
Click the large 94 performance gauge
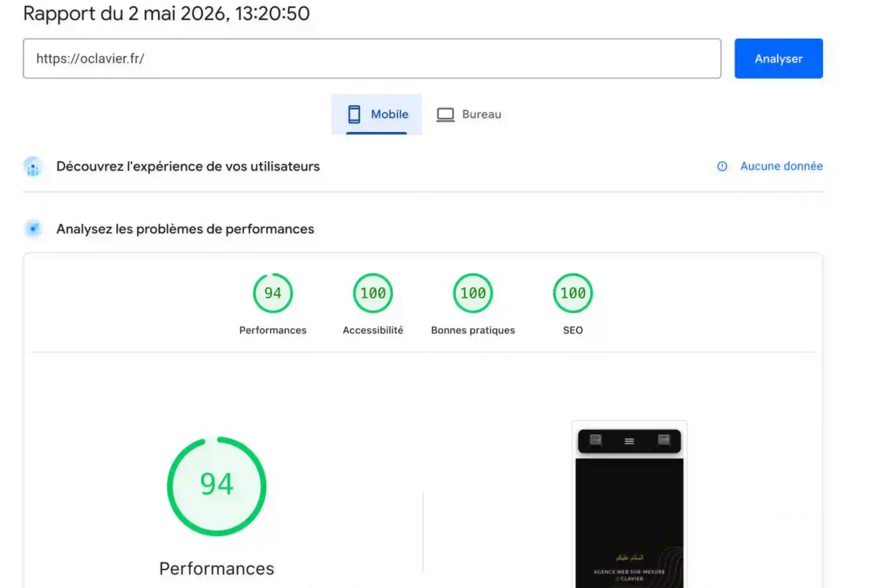(216, 486)
